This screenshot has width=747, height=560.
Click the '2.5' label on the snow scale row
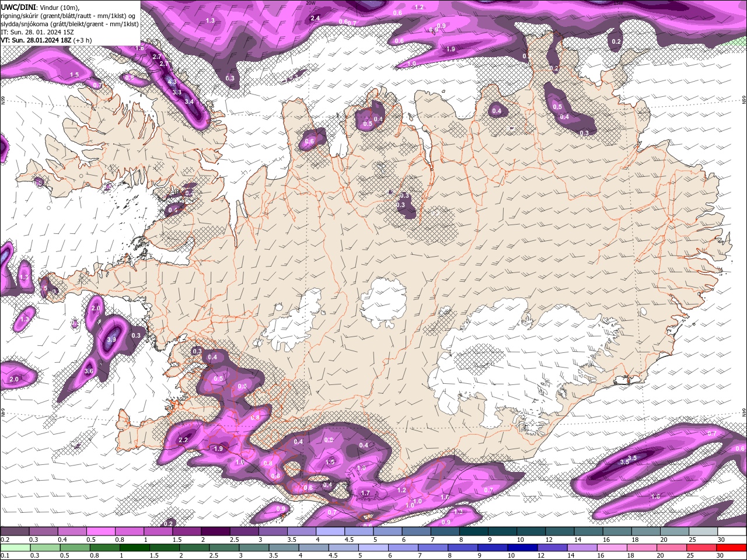234,540
